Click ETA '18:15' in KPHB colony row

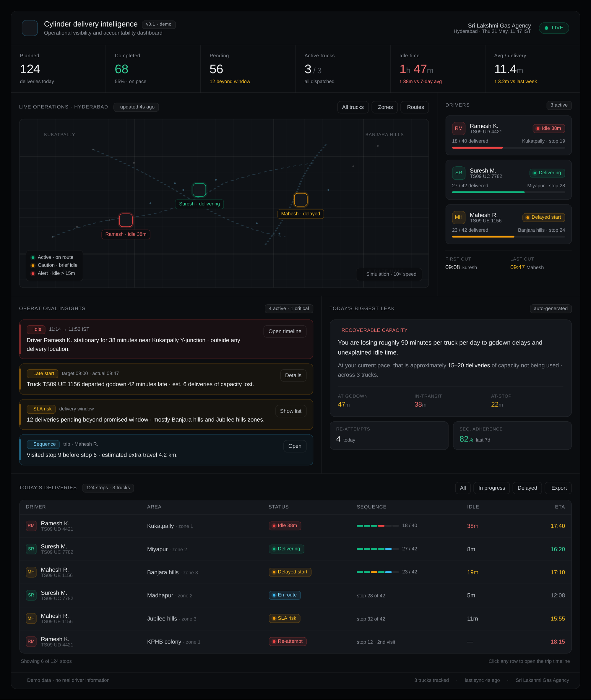pyautogui.click(x=558, y=642)
